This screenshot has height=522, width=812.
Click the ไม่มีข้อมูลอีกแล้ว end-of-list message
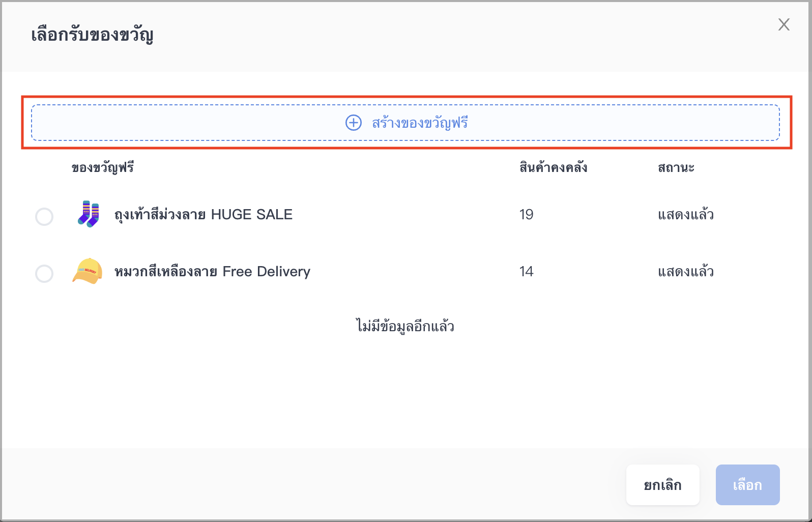tap(405, 326)
